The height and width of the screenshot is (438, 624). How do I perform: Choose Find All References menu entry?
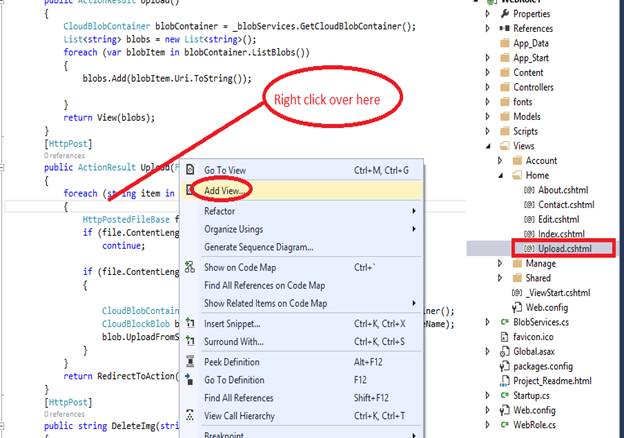(302, 398)
